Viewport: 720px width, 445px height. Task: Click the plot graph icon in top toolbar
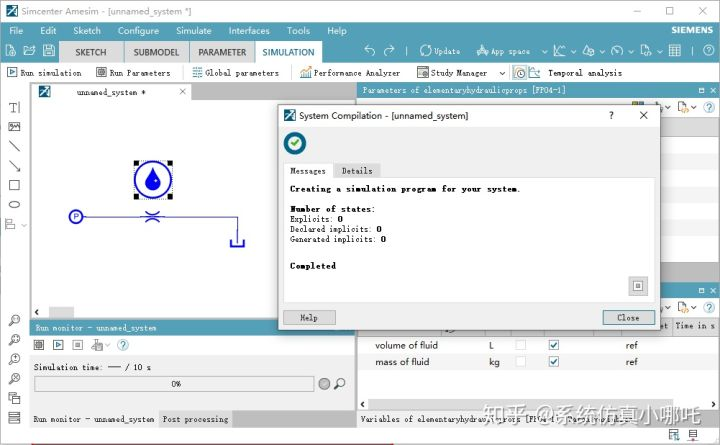click(x=559, y=51)
